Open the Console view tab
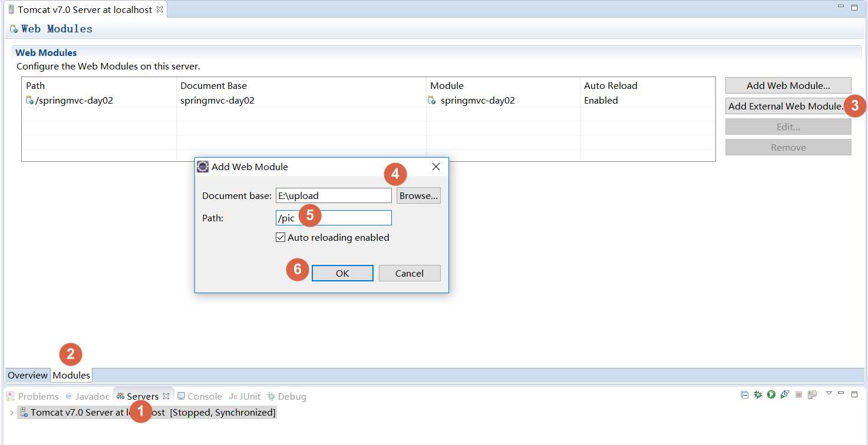Viewport: 868px width, 445px height. [x=200, y=396]
